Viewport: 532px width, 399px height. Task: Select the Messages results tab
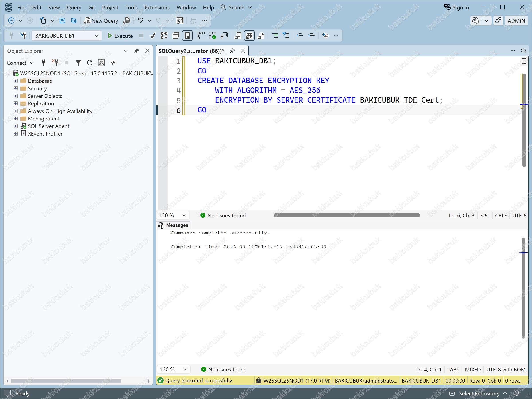tap(173, 225)
